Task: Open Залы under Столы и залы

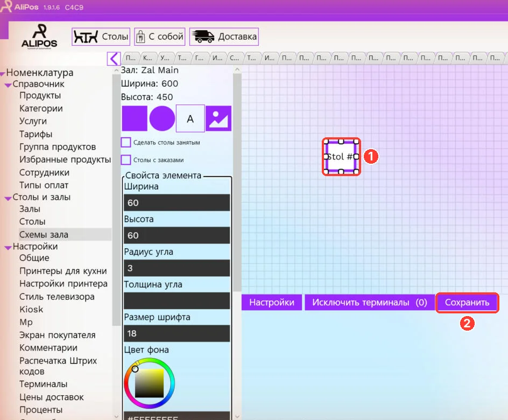Action: tap(30, 209)
